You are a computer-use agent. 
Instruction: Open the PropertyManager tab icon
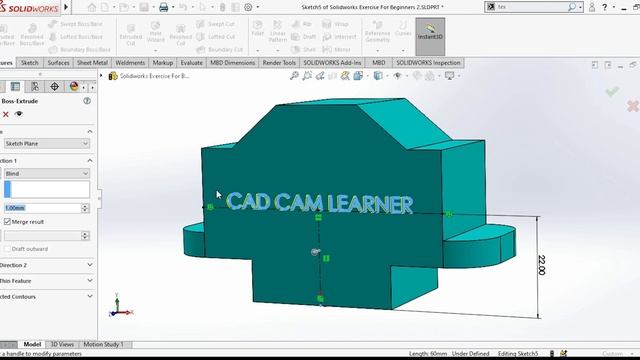pyautogui.click(x=16, y=87)
